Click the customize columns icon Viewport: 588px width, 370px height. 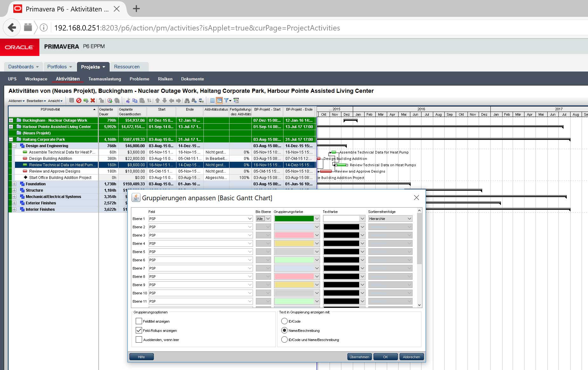[x=212, y=100]
